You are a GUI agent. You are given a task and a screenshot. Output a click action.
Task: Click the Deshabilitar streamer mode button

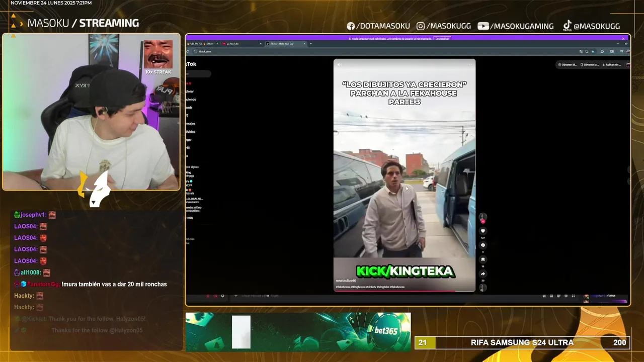pyautogui.click(x=442, y=39)
